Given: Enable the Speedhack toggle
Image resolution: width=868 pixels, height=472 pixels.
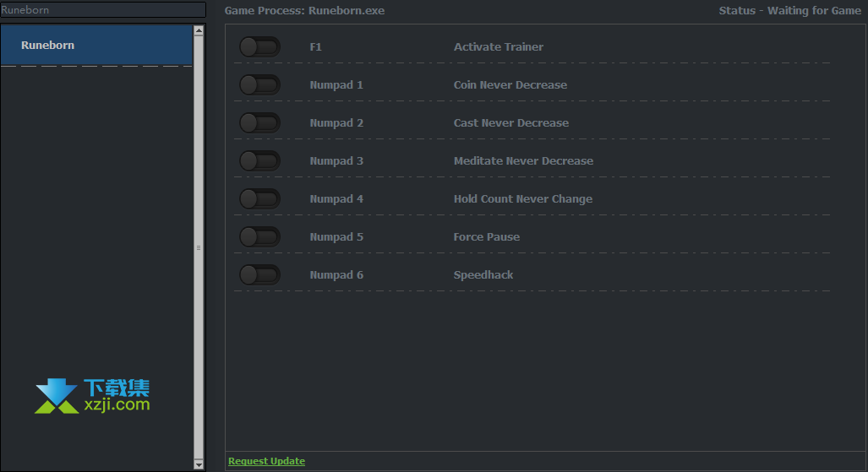Looking at the screenshot, I should pyautogui.click(x=259, y=275).
